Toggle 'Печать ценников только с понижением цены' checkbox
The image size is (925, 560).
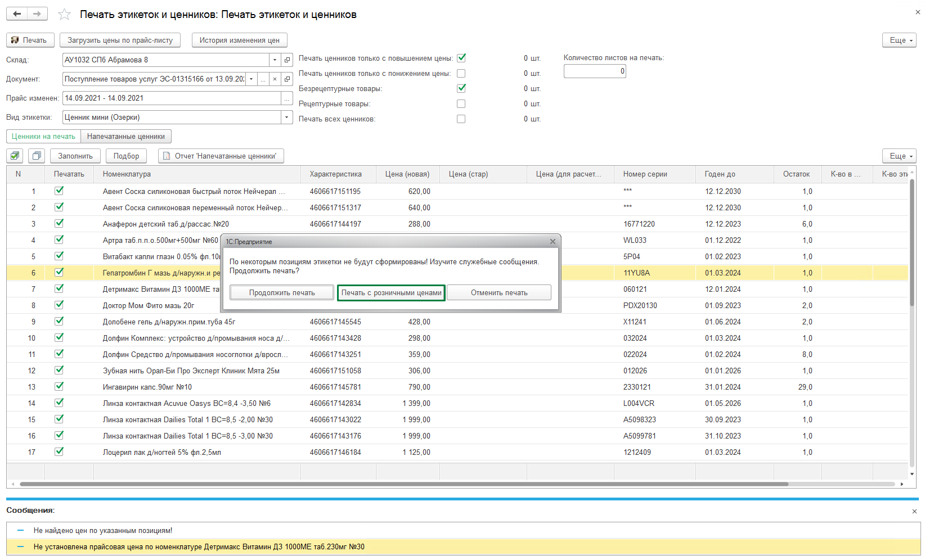461,74
